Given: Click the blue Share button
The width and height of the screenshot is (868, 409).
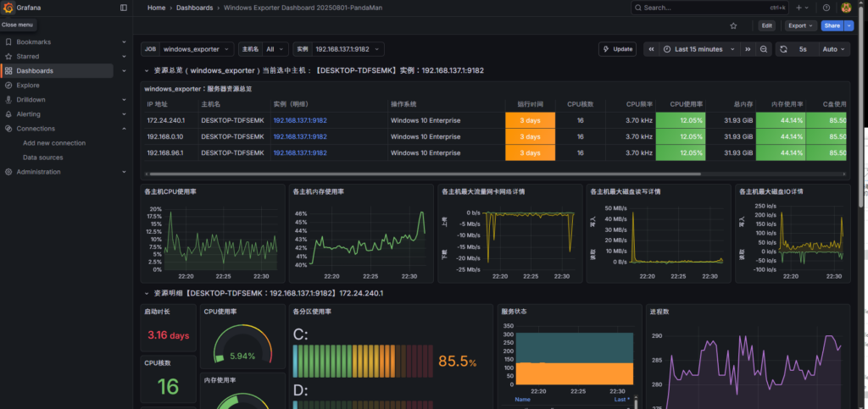Looking at the screenshot, I should (x=831, y=26).
